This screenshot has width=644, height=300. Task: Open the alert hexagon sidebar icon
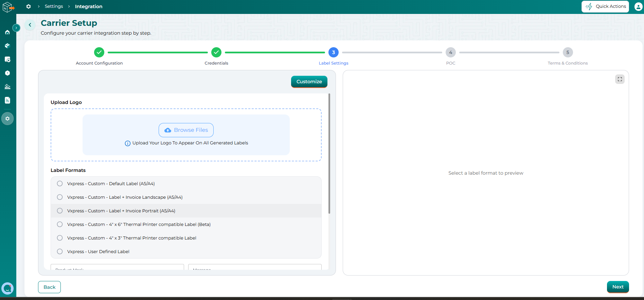pyautogui.click(x=7, y=73)
